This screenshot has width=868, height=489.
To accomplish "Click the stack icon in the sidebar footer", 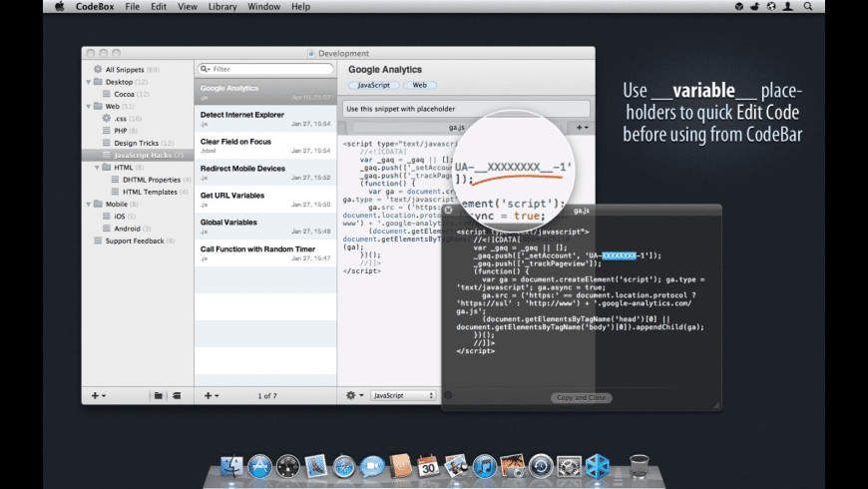I will click(x=177, y=395).
